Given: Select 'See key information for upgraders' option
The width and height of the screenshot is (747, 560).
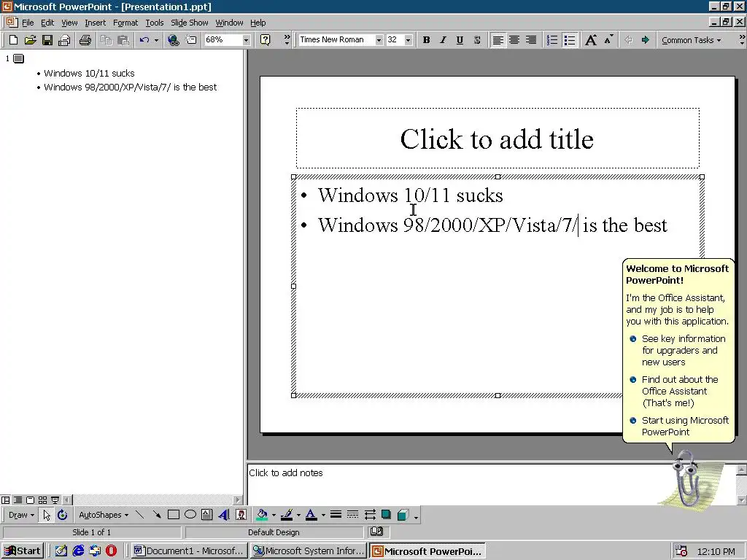Looking at the screenshot, I should [678, 350].
